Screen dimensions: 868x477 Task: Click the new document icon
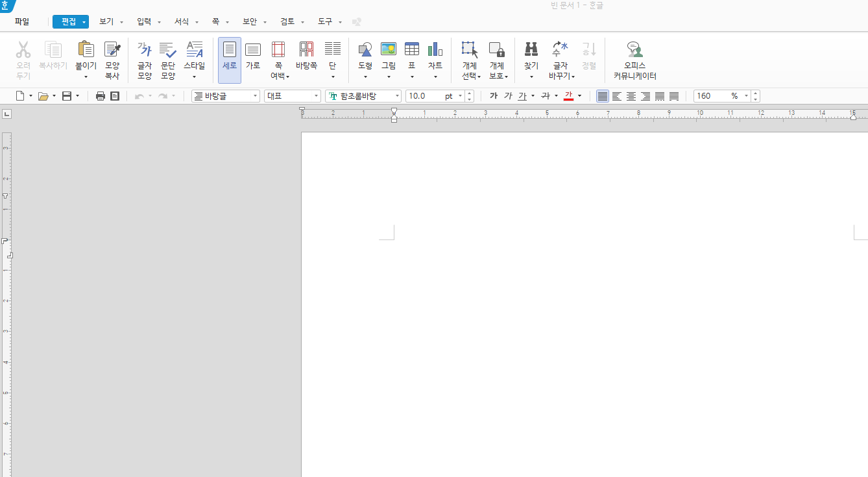[20, 96]
